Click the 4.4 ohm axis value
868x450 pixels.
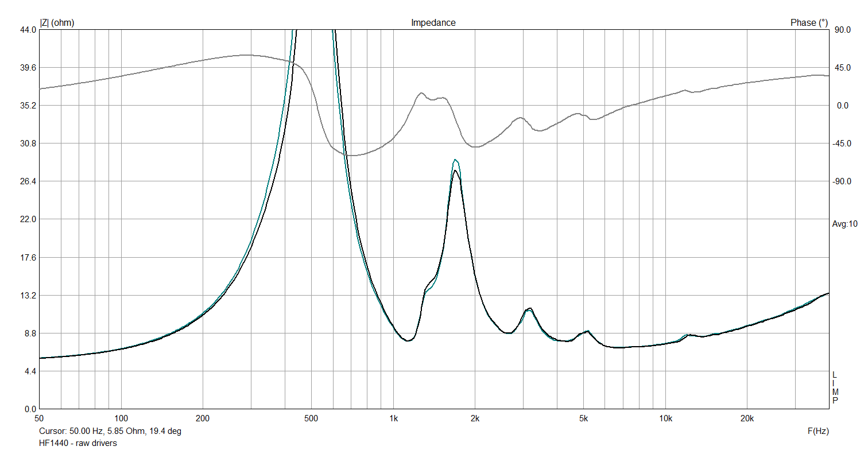[30, 371]
